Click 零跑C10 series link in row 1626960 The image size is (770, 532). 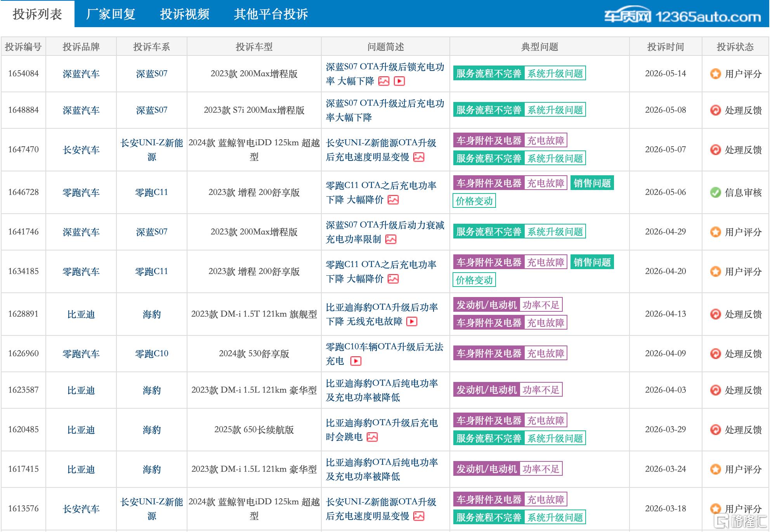[x=152, y=354]
